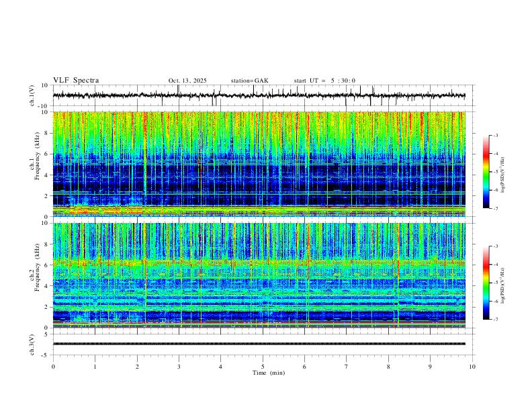Click the '5' tick label on time axis
Viewport: 532px width, 411px height.
coord(263,367)
